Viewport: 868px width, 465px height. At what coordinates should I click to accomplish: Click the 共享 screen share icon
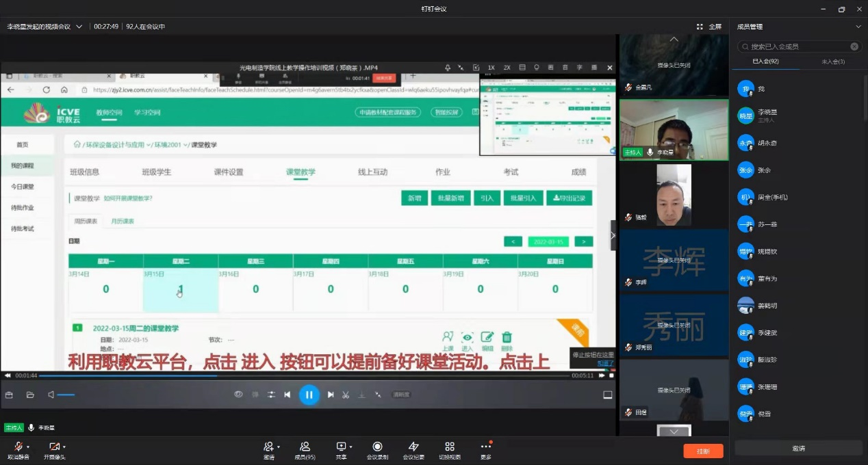[x=341, y=447]
